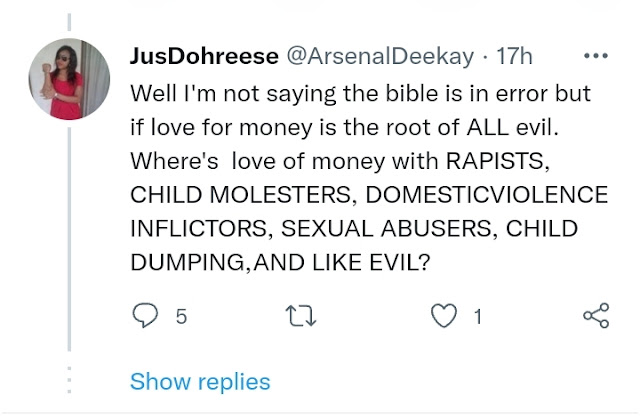The width and height of the screenshot is (640, 420).
Task: Open the @ArsenalDeekay handle link
Action: 362,55
